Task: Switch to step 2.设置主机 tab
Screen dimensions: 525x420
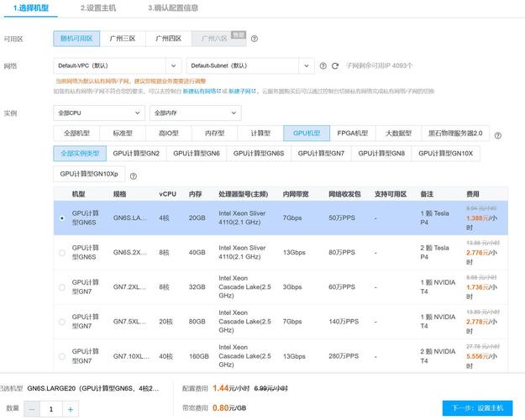Action: coord(98,8)
